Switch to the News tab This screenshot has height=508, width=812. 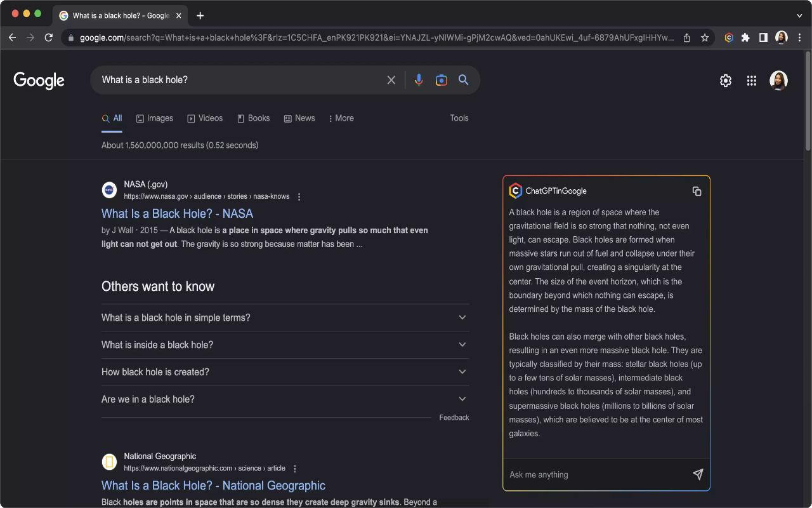point(299,118)
